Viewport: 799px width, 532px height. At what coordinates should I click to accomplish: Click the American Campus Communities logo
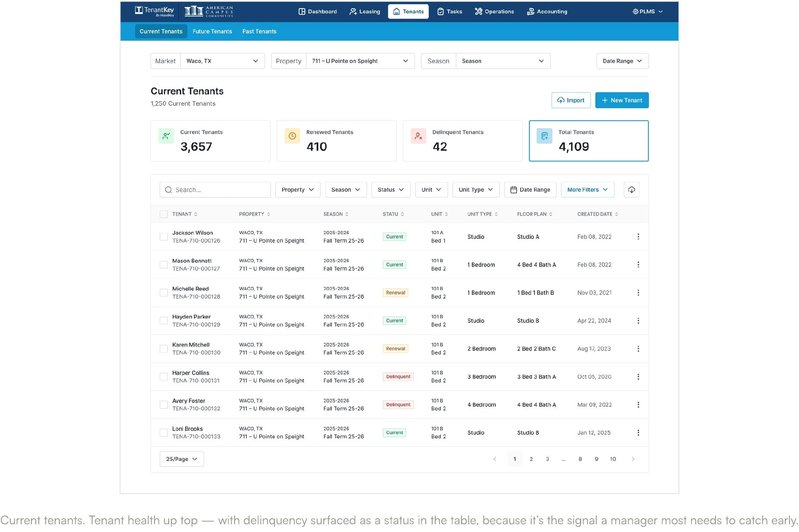point(209,11)
